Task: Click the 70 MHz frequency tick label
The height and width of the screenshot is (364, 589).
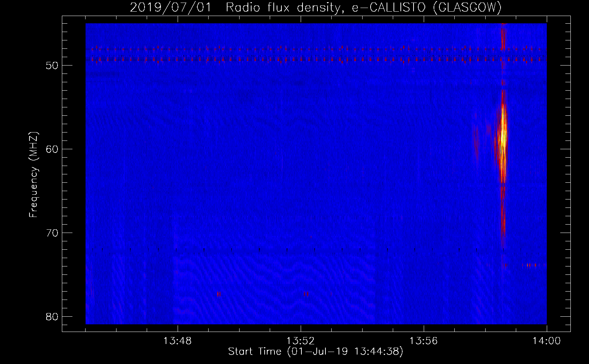Action: pos(52,233)
